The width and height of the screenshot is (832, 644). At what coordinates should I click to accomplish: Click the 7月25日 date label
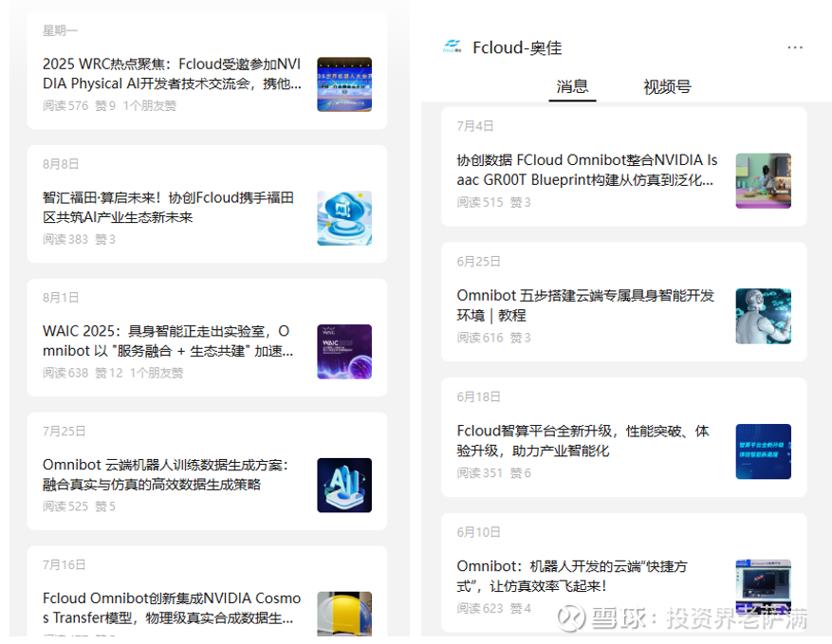tap(64, 432)
